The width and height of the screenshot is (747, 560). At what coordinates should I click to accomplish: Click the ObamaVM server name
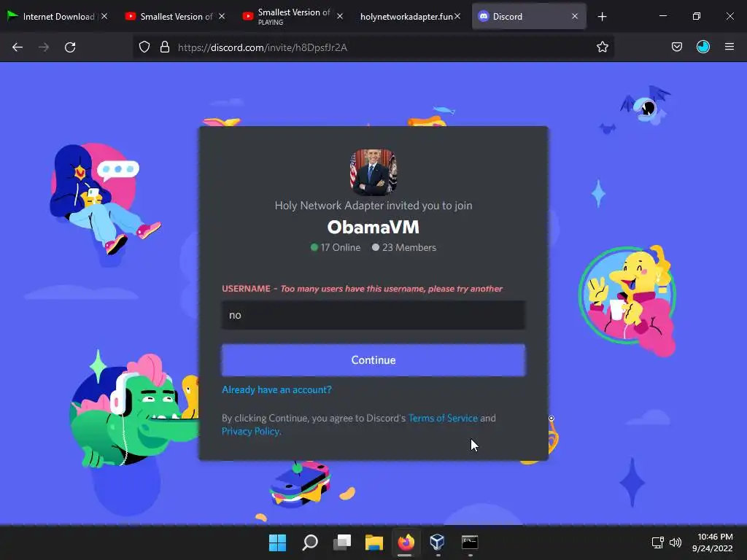pyautogui.click(x=373, y=227)
